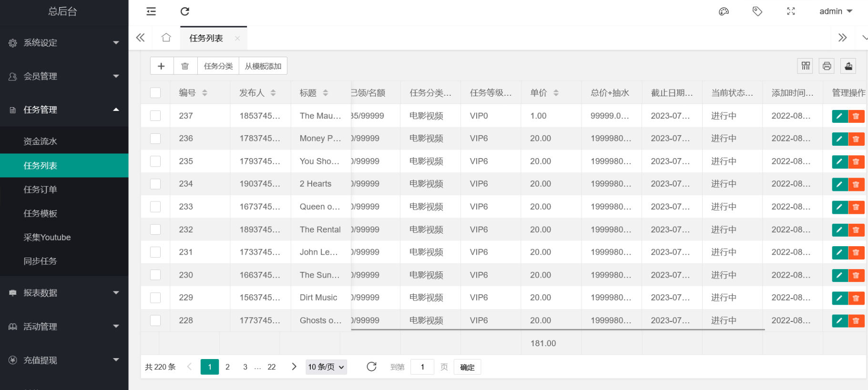The image size is (868, 390).
Task: Click the 任务分类 button
Action: click(218, 66)
